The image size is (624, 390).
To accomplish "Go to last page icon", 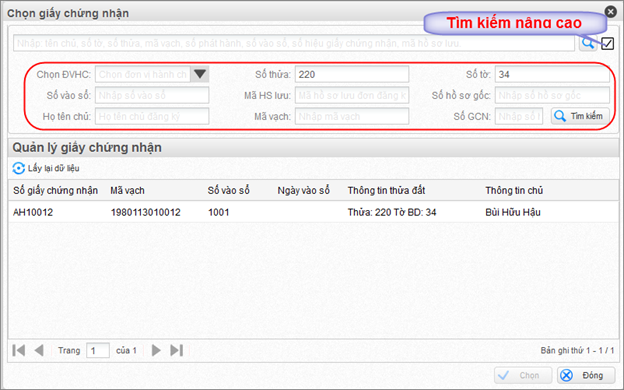I will click(x=177, y=350).
